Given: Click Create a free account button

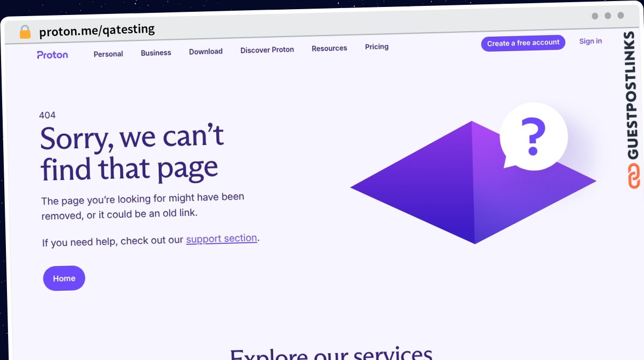Looking at the screenshot, I should coord(523,43).
